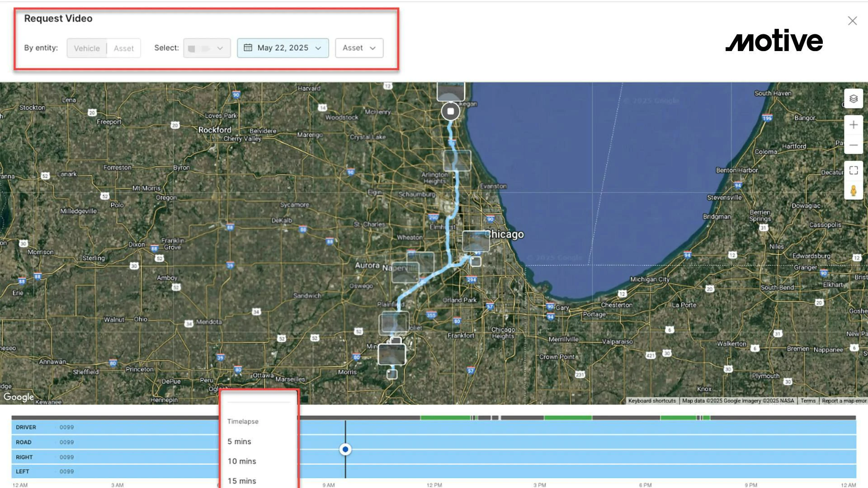
Task: Click the blue timeline playhead handle
Action: 345,449
